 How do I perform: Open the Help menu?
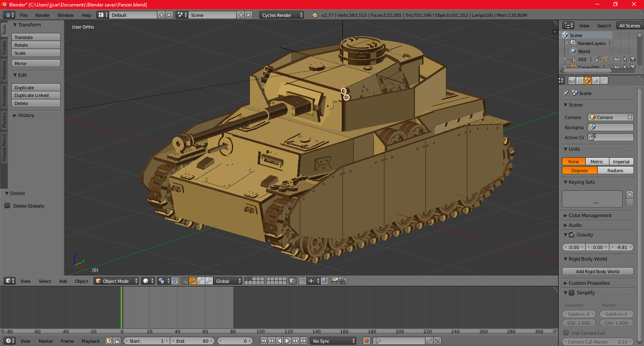coord(86,15)
